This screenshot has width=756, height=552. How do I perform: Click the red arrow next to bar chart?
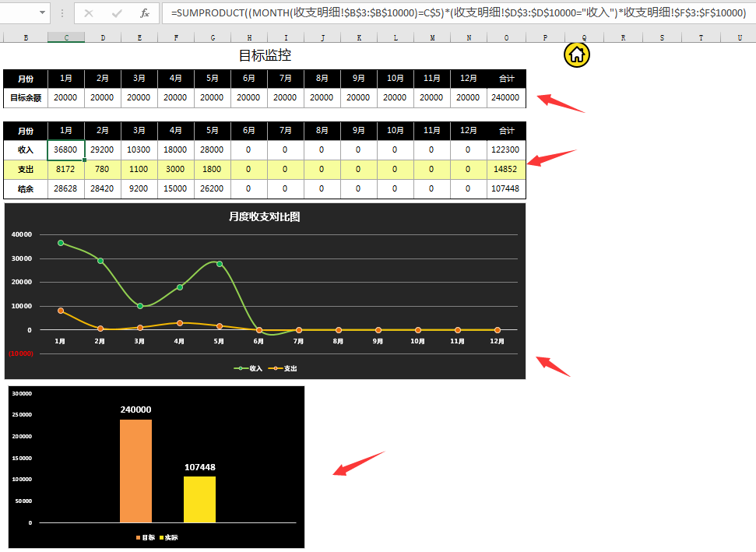[x=359, y=463]
